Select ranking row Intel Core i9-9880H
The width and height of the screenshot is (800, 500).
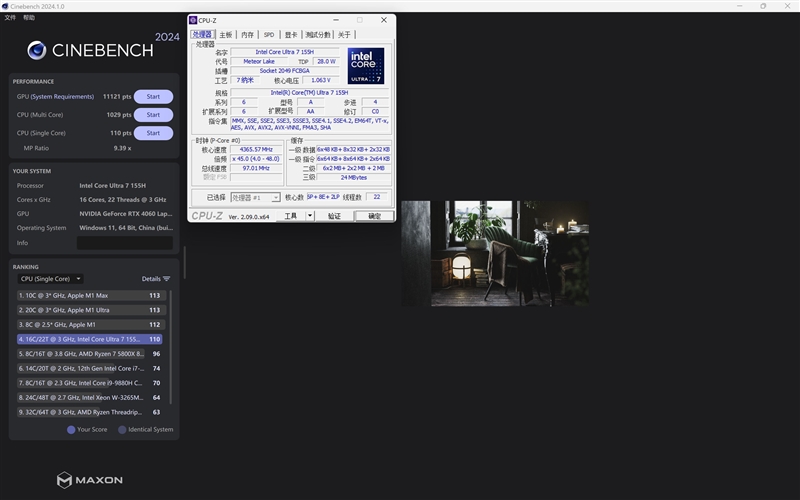(91, 383)
